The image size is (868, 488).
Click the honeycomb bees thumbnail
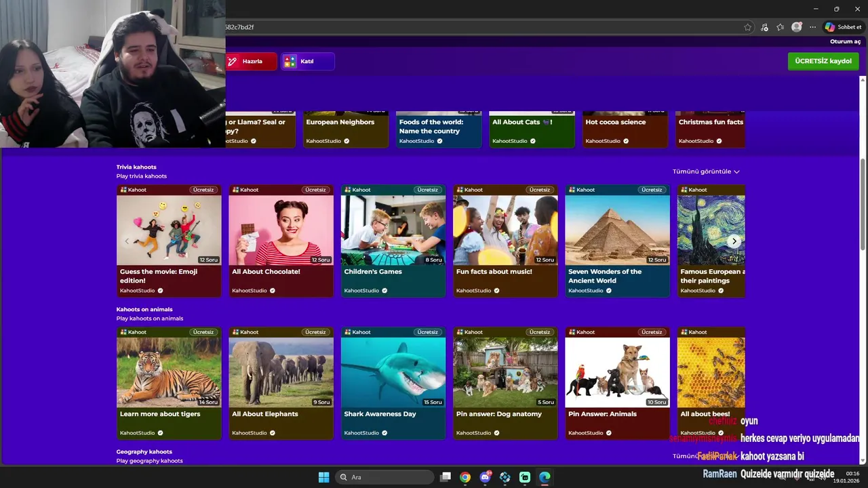(711, 372)
